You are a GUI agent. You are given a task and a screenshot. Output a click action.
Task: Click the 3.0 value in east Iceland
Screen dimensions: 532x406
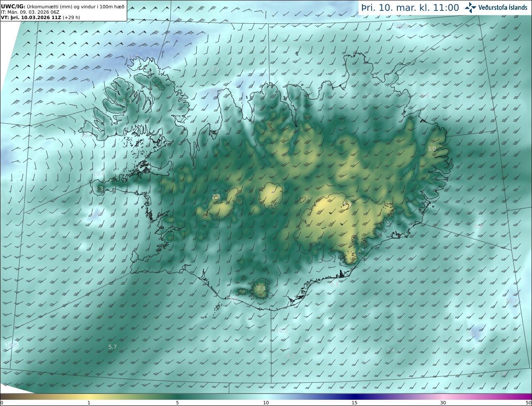pyautogui.click(x=432, y=149)
